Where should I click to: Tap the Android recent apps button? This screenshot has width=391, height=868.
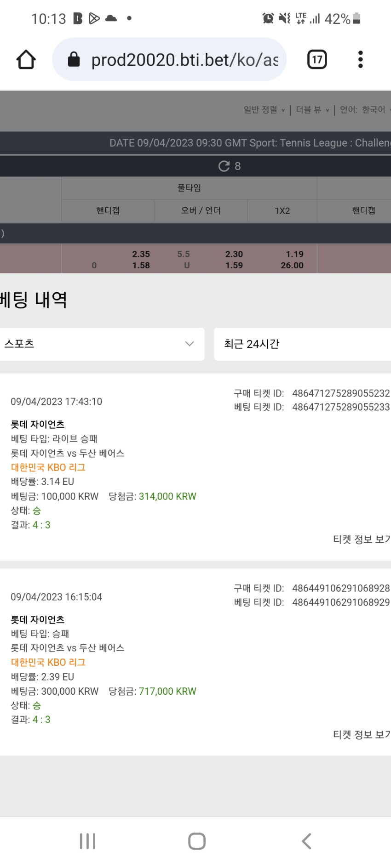click(x=88, y=841)
